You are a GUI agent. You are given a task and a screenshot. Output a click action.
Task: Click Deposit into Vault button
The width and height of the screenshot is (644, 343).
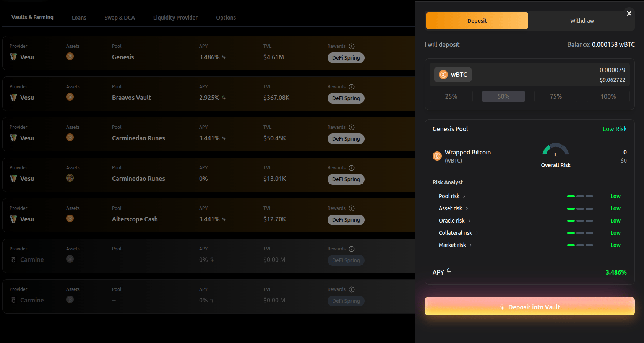point(530,307)
